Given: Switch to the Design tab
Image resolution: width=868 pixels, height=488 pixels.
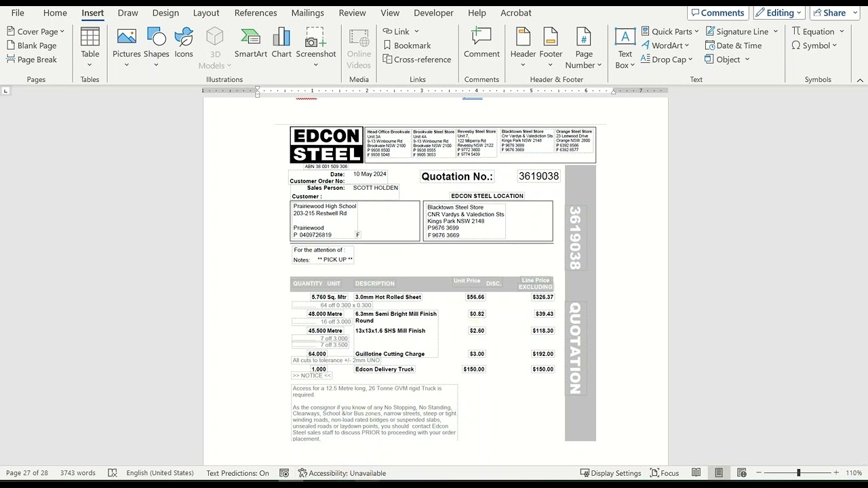Looking at the screenshot, I should (x=165, y=13).
